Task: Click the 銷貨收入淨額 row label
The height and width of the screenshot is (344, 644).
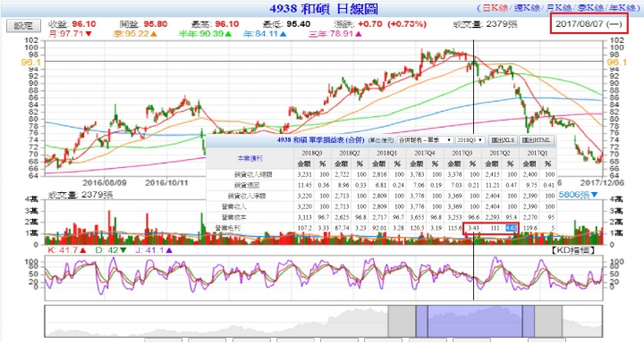Action: coord(247,196)
